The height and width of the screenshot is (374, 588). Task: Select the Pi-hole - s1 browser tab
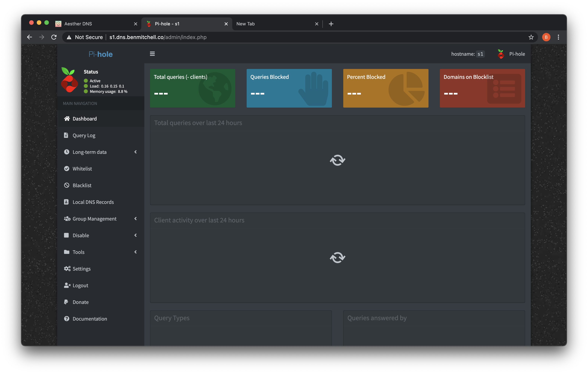tap(187, 24)
